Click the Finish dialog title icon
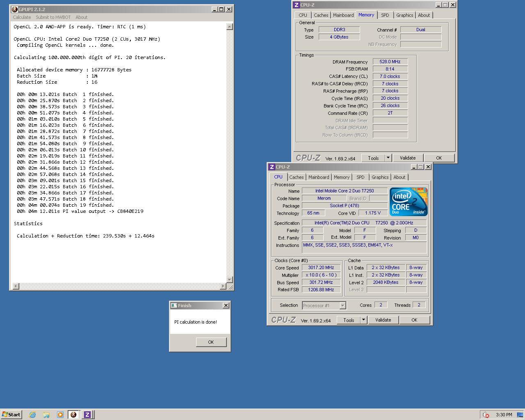This screenshot has height=420, width=525. point(174,306)
